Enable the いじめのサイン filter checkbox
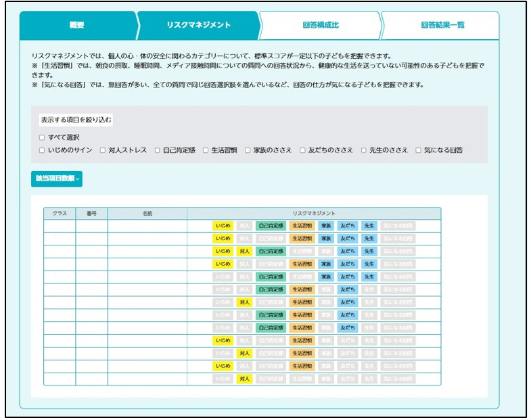The height and width of the screenshot is (420, 531). pyautogui.click(x=42, y=150)
